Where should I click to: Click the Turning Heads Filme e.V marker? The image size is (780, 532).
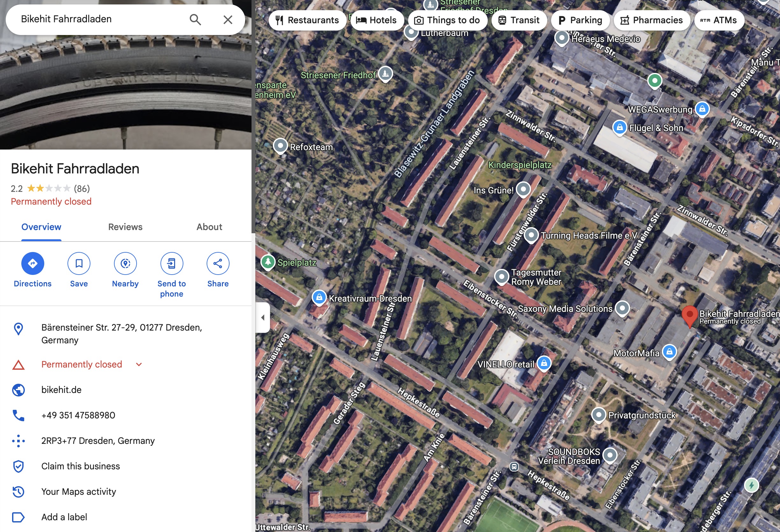click(x=531, y=235)
